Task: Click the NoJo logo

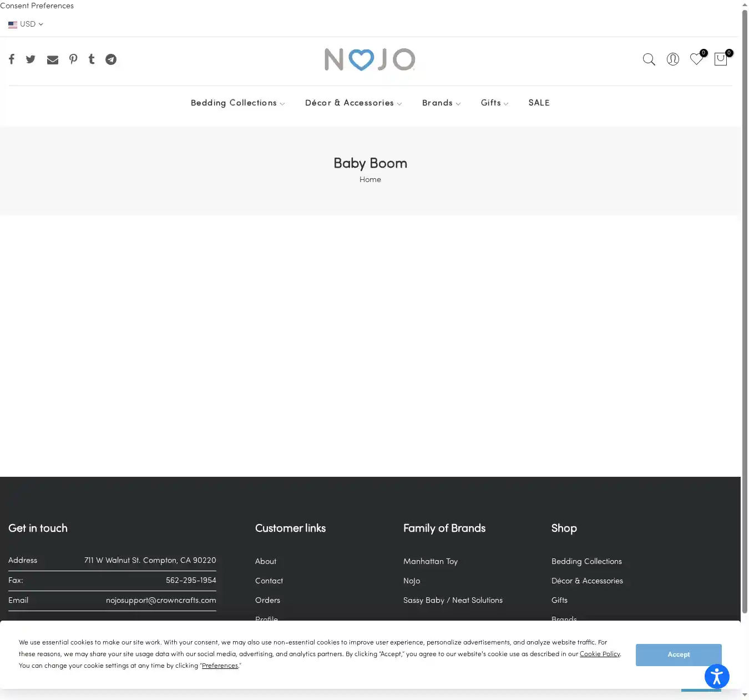Action: 370,59
